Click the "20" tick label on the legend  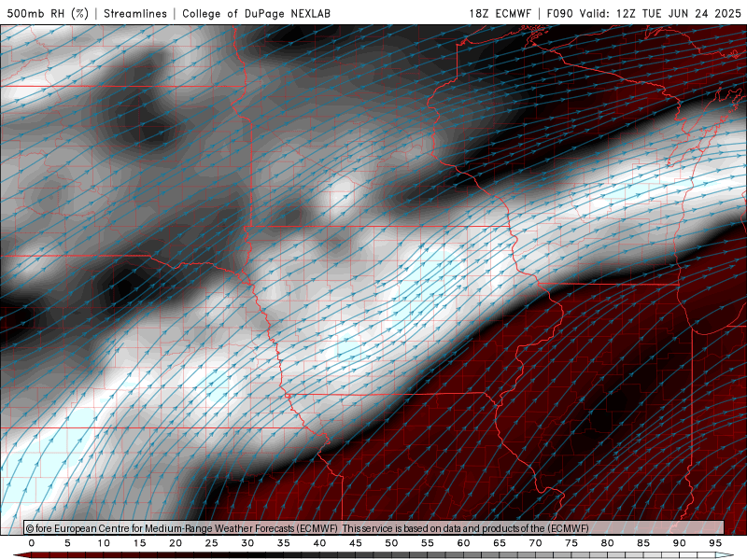(176, 543)
